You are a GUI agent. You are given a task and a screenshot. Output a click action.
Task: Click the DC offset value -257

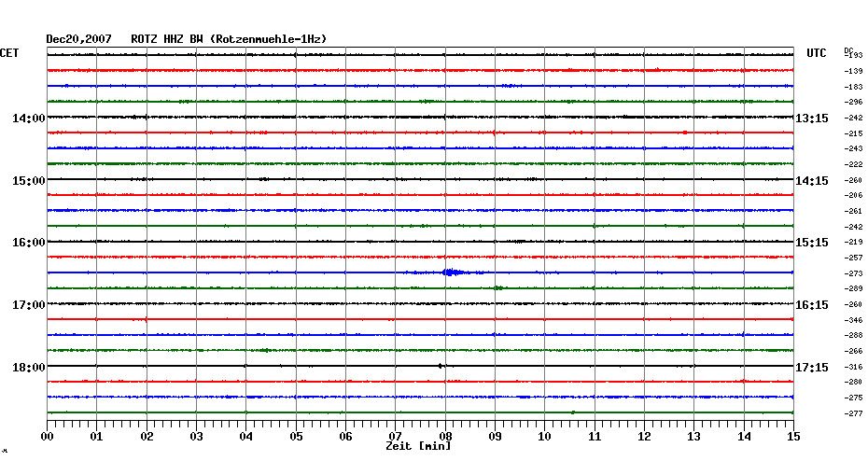coord(853,258)
